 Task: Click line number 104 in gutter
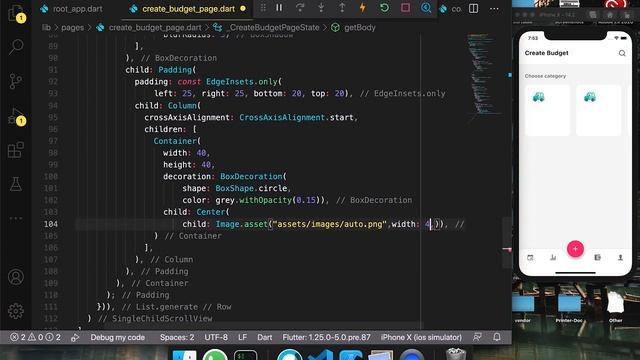click(x=51, y=224)
